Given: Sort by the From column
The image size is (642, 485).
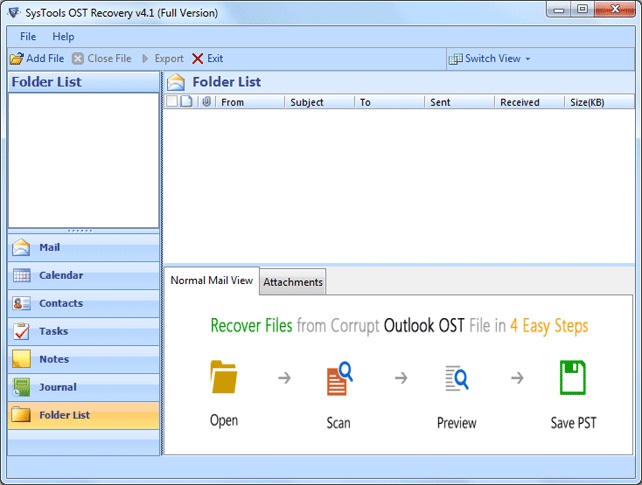Looking at the screenshot, I should 250,102.
